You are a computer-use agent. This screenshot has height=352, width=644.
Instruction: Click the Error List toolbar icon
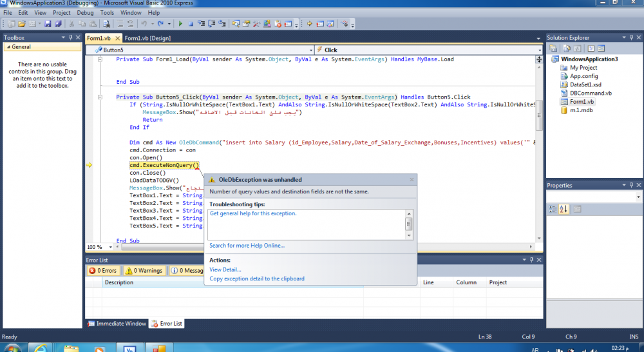278,24
